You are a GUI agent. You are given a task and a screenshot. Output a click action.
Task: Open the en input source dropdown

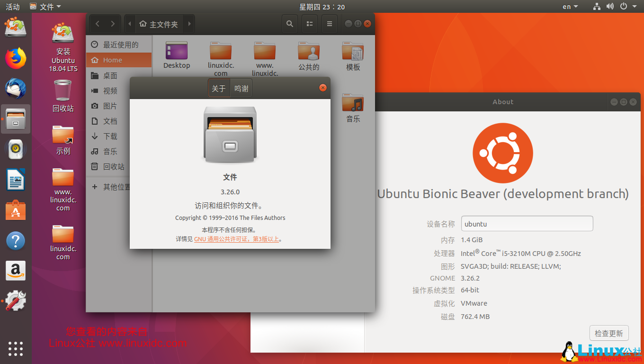point(570,7)
